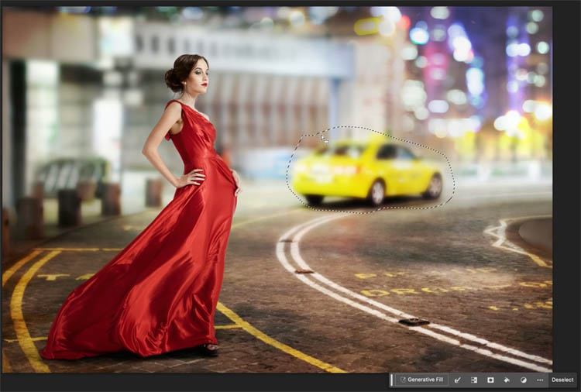The height and width of the screenshot is (392, 581).
Task: Open the three-dot more options menu
Action: (x=539, y=380)
